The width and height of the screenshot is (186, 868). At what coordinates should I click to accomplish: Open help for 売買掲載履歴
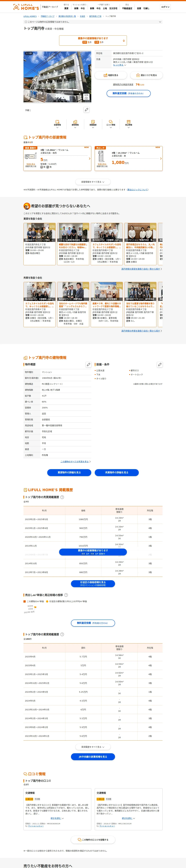coord(62,497)
